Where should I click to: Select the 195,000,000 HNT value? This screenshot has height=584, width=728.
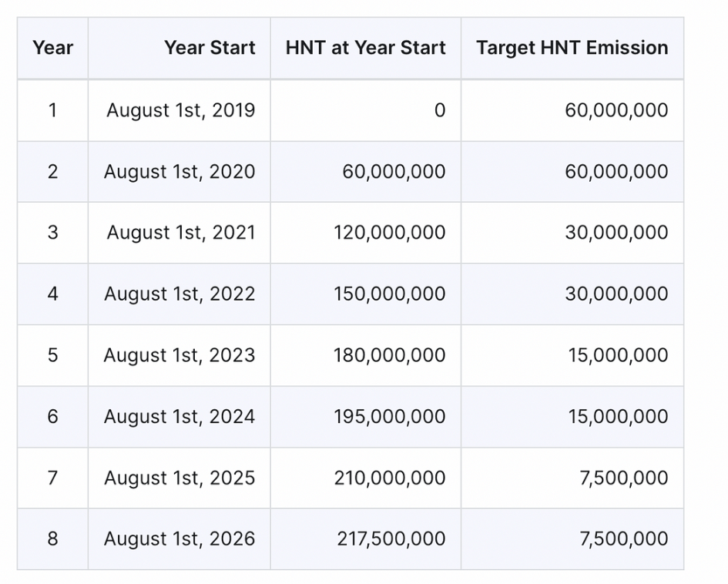pyautogui.click(x=389, y=416)
